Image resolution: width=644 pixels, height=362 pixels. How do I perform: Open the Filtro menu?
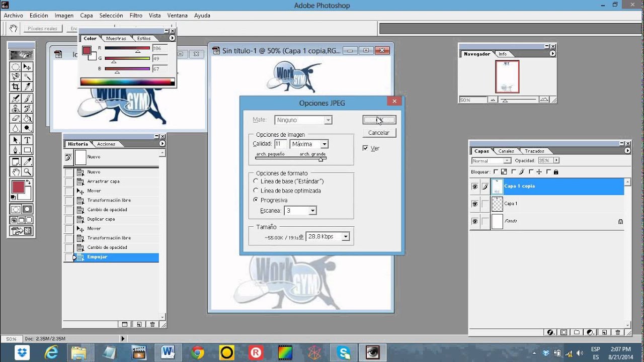(136, 16)
